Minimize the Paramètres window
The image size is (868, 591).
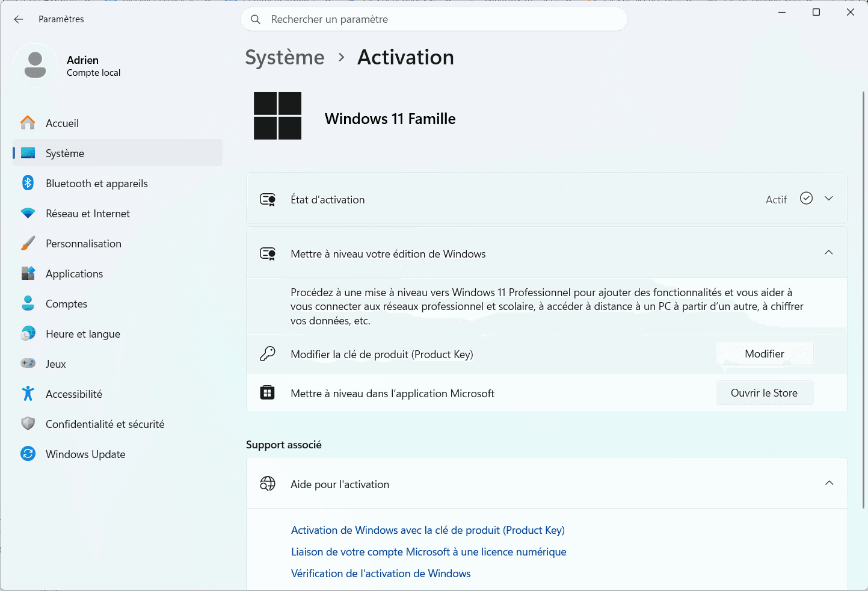click(x=782, y=12)
